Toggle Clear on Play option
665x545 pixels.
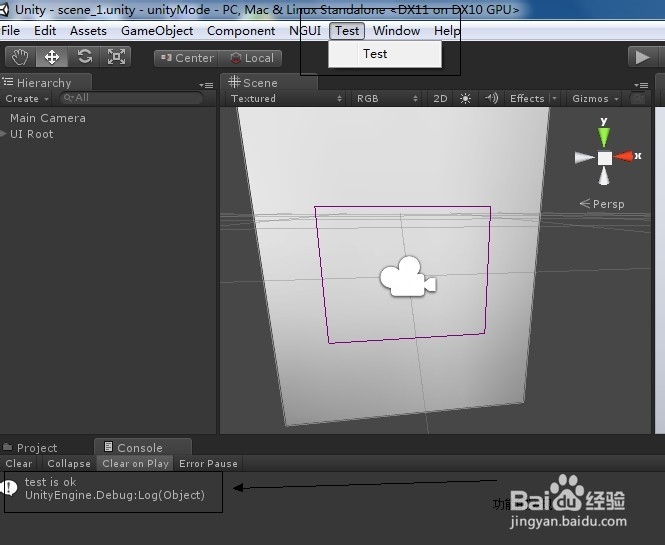coord(135,464)
